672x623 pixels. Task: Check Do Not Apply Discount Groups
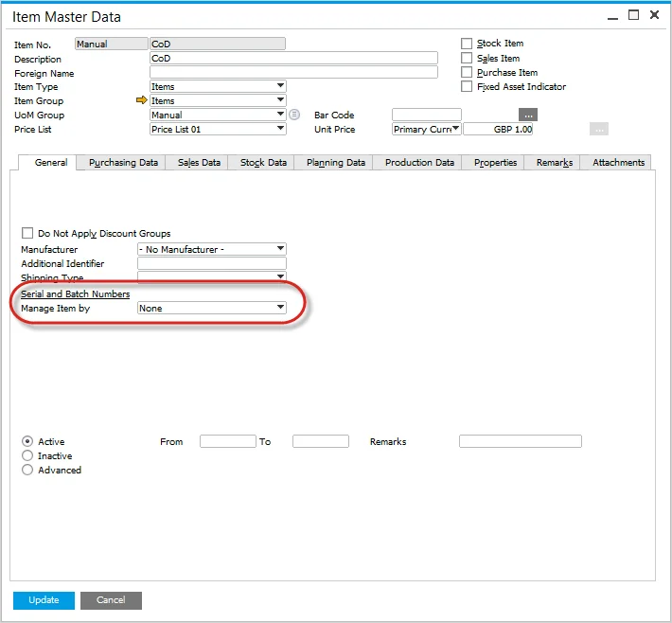27,234
